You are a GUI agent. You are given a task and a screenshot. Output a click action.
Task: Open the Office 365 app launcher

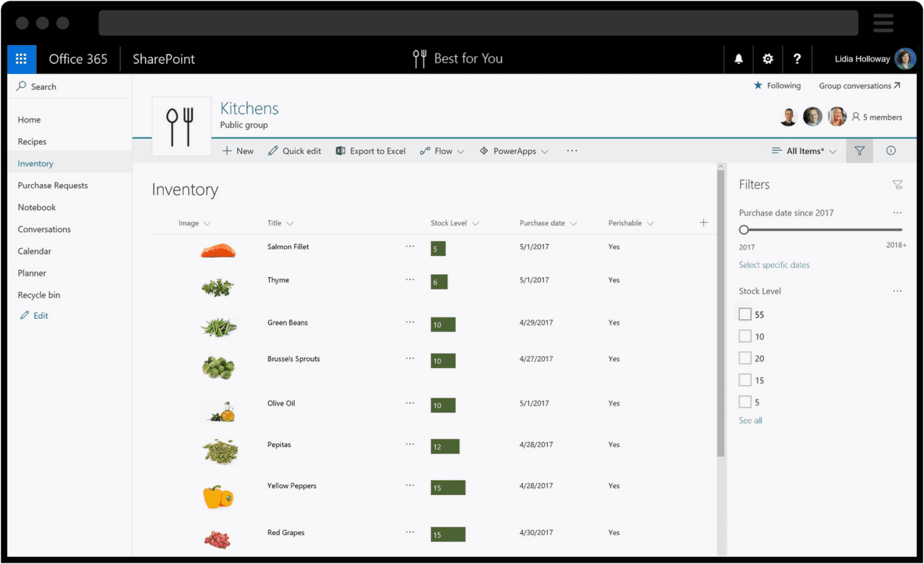21,58
